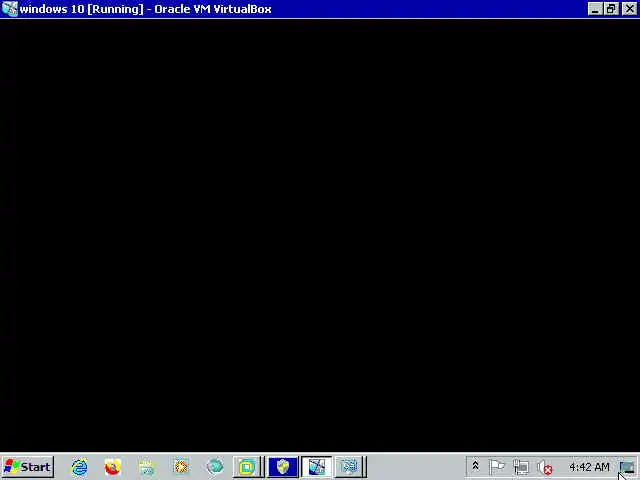Restore down the VirtualBox window
Screen dimensions: 640x480
click(x=611, y=9)
